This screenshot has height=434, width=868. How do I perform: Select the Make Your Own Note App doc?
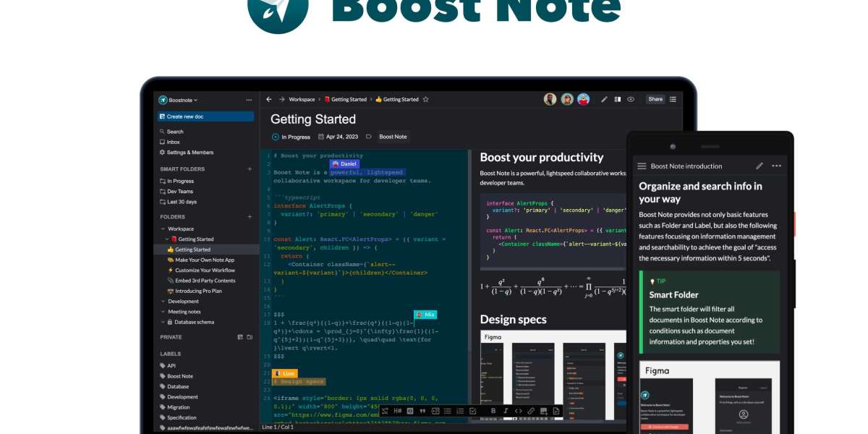click(x=201, y=260)
